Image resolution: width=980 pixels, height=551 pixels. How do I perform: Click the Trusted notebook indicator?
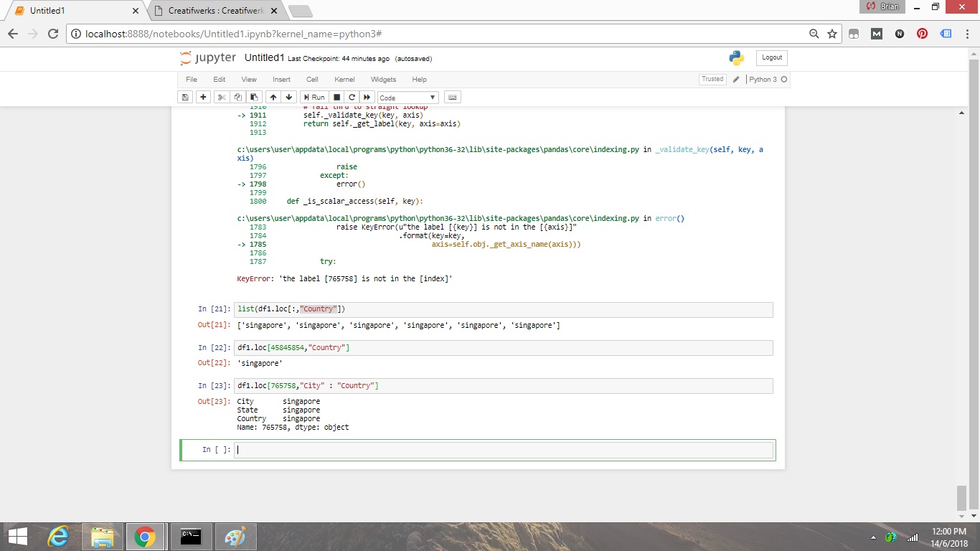coord(712,79)
